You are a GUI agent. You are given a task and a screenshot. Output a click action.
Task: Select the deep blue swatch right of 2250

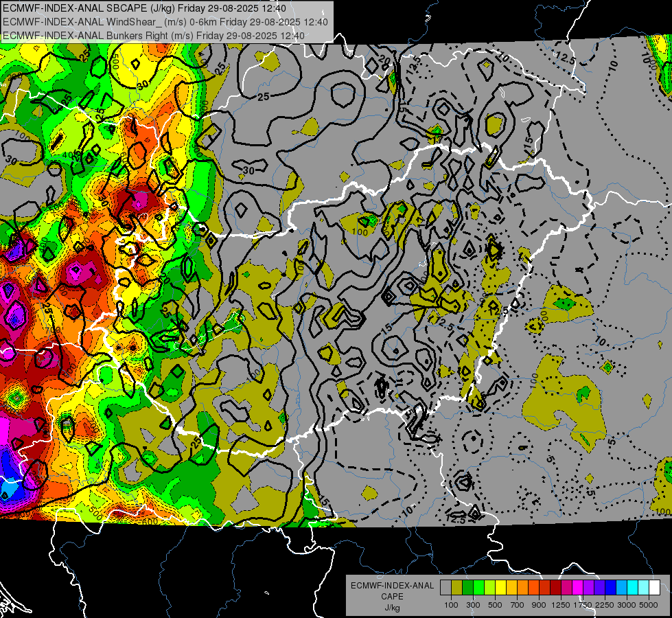[611, 588]
